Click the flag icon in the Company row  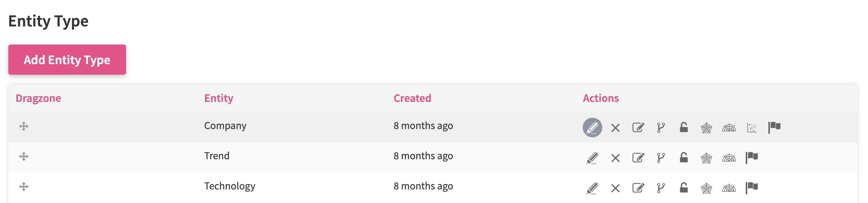(x=774, y=127)
